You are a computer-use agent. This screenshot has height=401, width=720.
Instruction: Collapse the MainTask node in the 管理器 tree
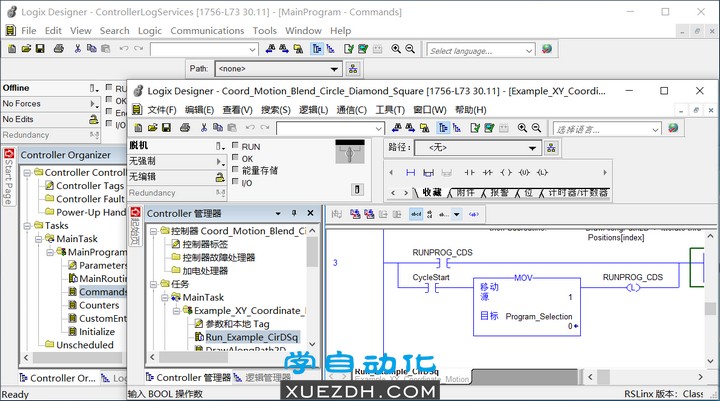[x=165, y=297]
